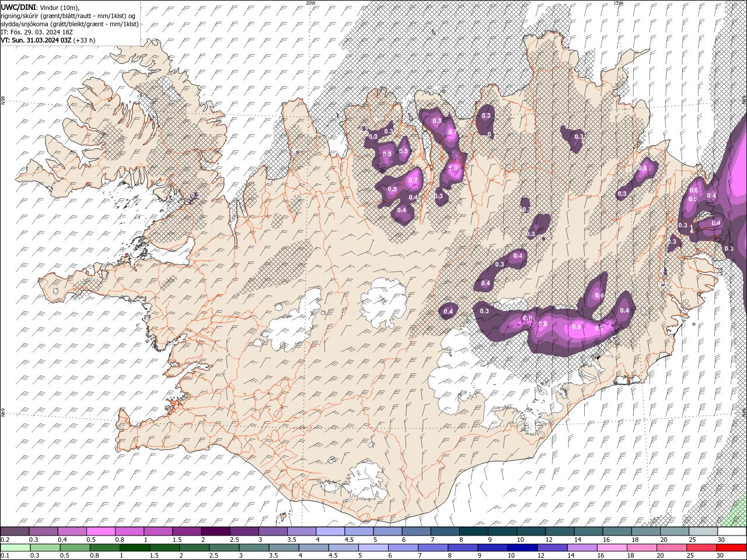Pick the grey-teal 16 swatch in the upper legend row
747x560 pixels.
pos(617,531)
